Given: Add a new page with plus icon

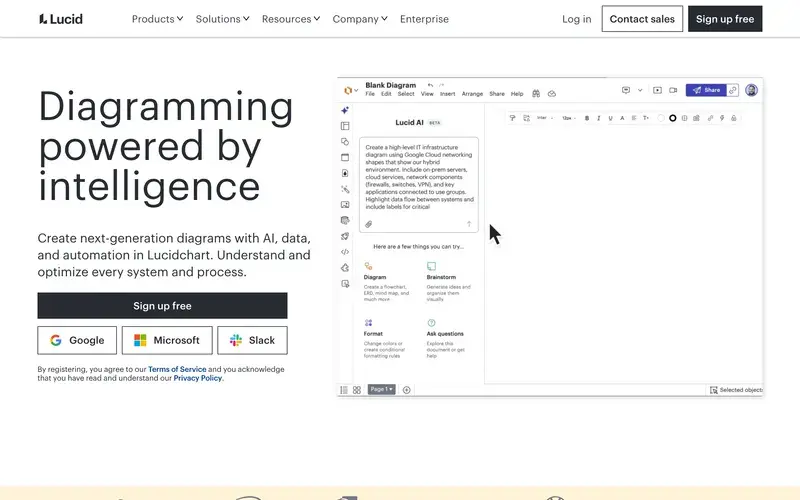Looking at the screenshot, I should click(407, 390).
